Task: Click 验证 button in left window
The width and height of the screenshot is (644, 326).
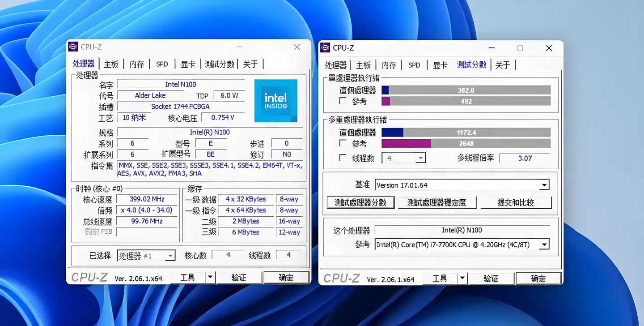Action: pos(239,278)
